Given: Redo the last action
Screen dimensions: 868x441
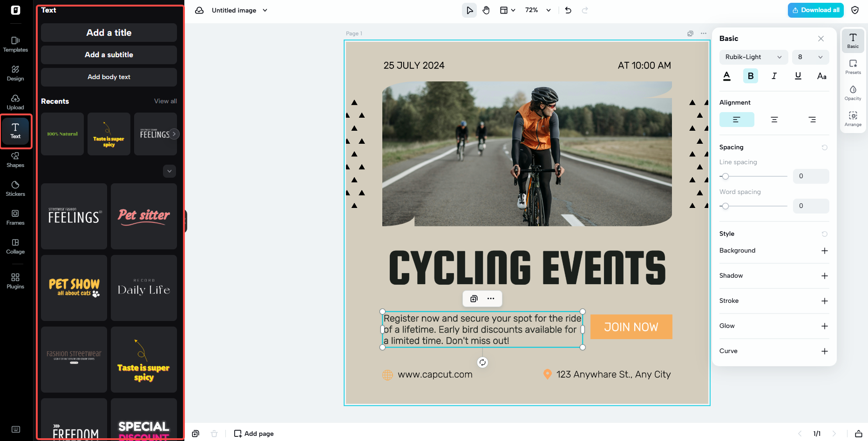Looking at the screenshot, I should pyautogui.click(x=585, y=10).
